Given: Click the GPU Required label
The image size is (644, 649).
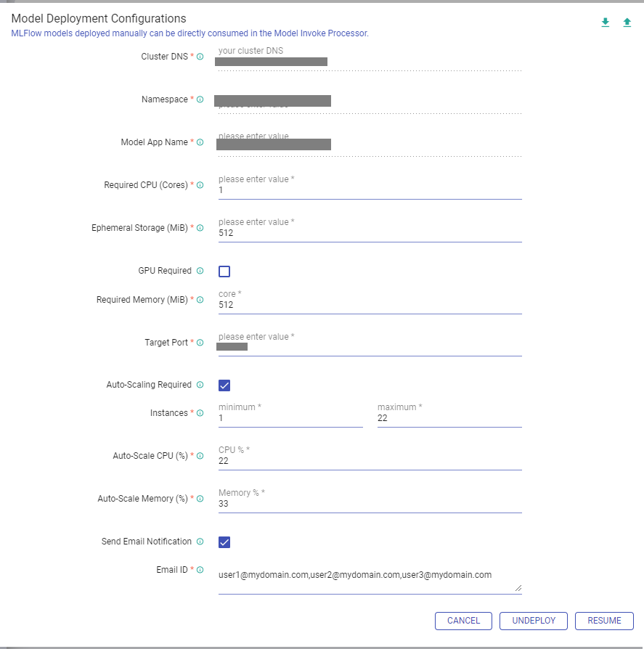Looking at the screenshot, I should point(165,271).
